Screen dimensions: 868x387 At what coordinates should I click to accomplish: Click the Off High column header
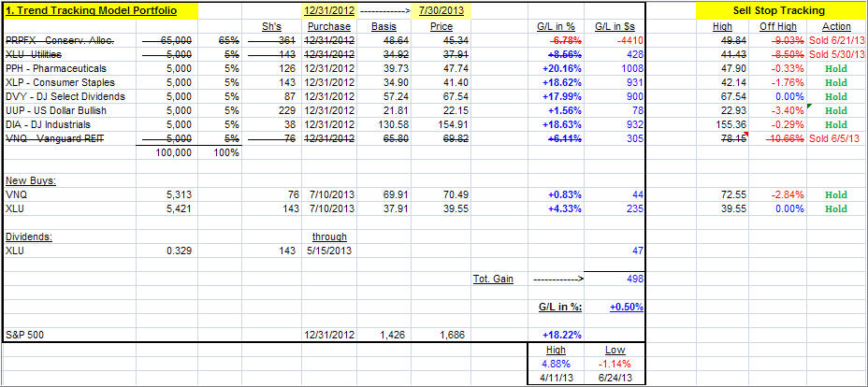point(778,26)
